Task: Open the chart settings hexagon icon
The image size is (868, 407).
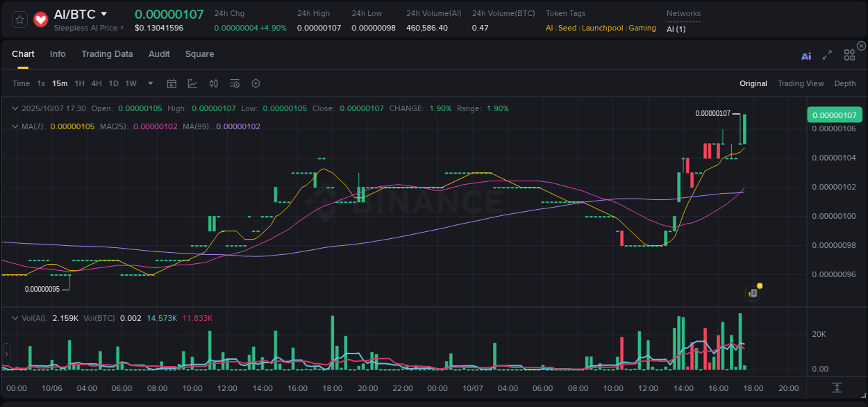Action: tap(256, 83)
